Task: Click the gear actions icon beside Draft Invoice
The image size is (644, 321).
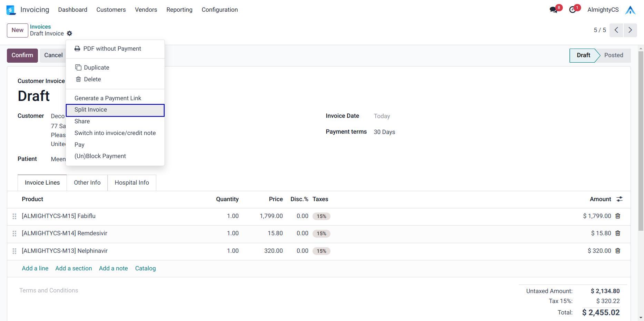Action: tap(69, 33)
